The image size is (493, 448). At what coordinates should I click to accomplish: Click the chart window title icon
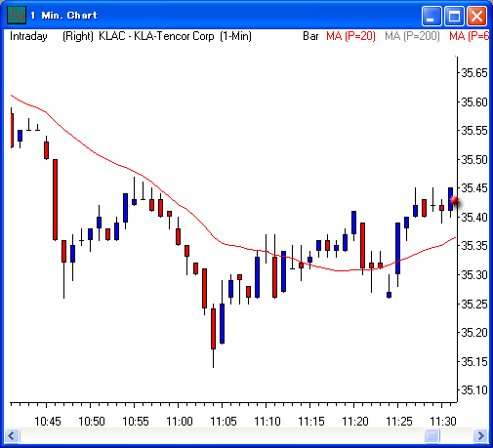17,15
